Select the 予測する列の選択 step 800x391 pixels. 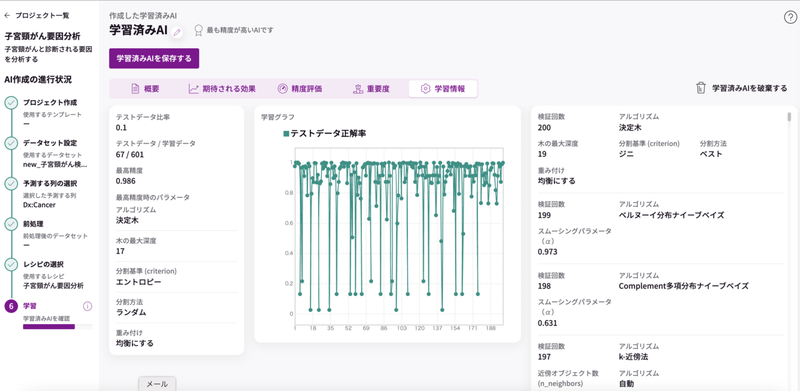(x=50, y=183)
